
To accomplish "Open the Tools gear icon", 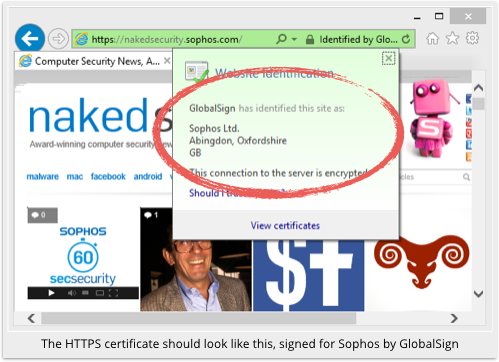I will (472, 38).
